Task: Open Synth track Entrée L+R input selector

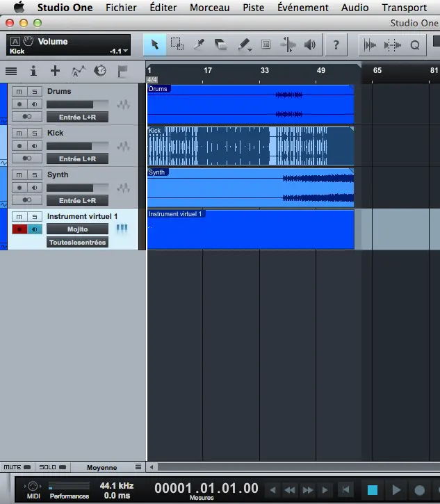Action: 77,201
